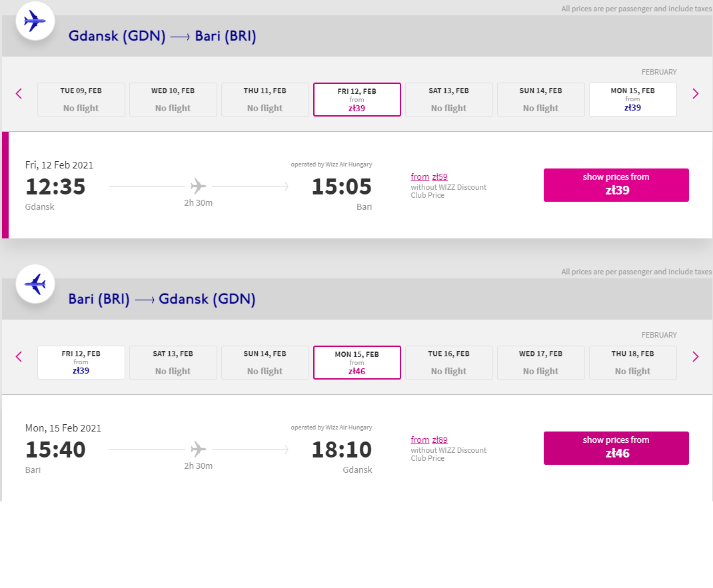Select return Thu 18 Feb date cell
The image size is (713, 588).
click(632, 363)
